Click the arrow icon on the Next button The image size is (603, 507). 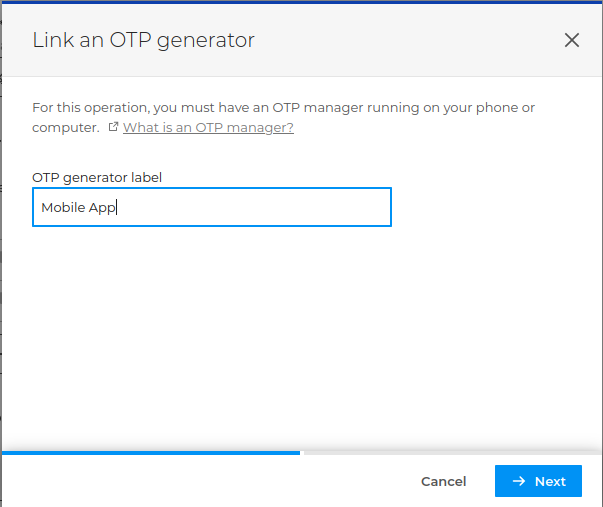[x=519, y=481]
